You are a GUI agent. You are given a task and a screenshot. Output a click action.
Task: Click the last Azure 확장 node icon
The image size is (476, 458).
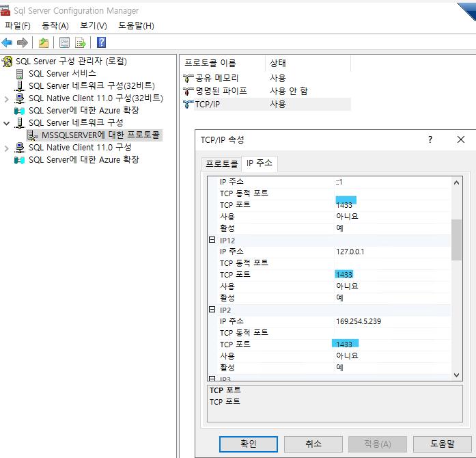click(19, 160)
